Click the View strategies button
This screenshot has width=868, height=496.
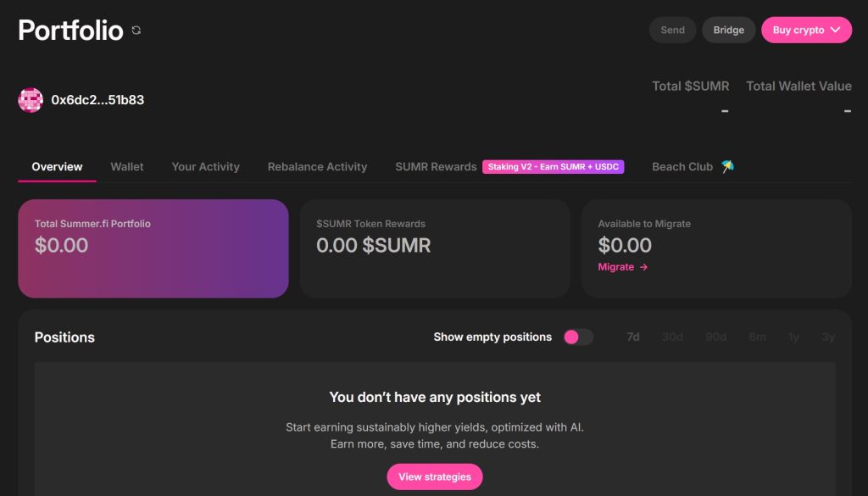coord(435,476)
